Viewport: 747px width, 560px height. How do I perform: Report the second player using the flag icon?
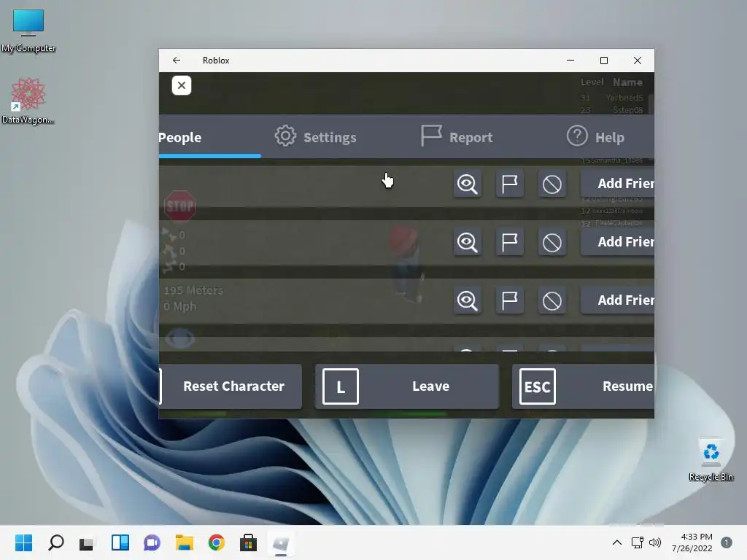tap(510, 242)
